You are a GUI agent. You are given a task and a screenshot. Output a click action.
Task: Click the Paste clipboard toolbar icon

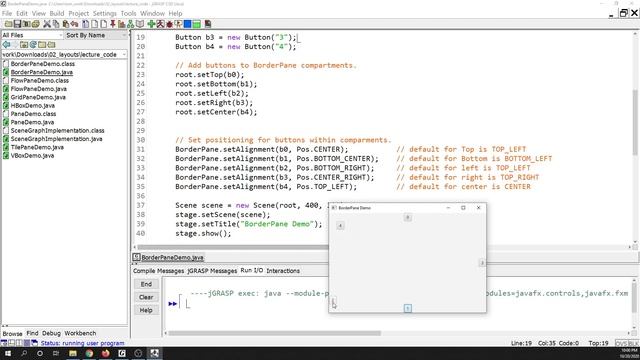[66, 24]
